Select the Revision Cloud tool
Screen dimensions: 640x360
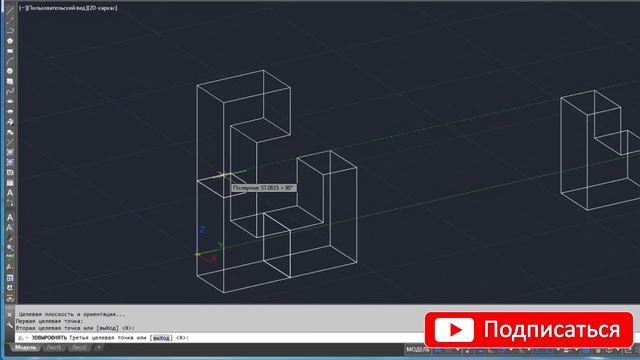point(10,82)
